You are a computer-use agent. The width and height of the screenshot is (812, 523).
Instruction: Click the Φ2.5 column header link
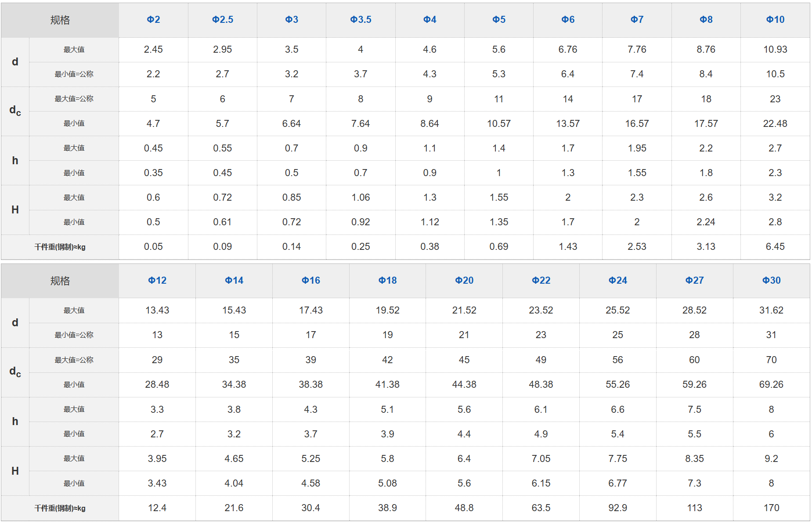click(222, 20)
